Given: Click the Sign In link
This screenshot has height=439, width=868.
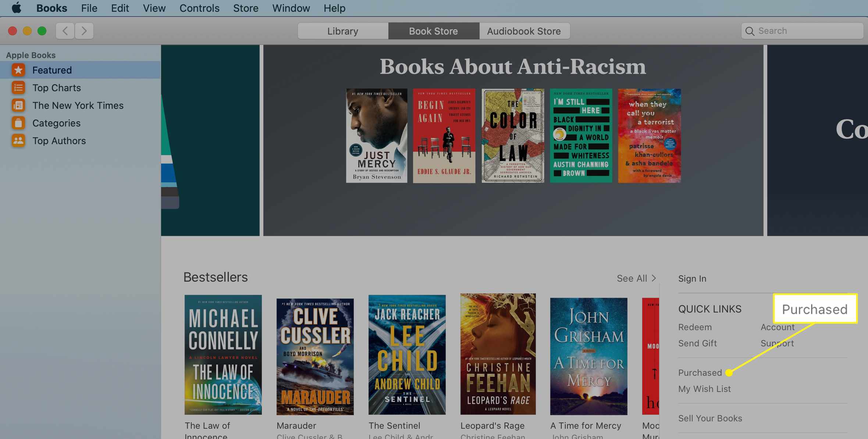Looking at the screenshot, I should (x=692, y=278).
